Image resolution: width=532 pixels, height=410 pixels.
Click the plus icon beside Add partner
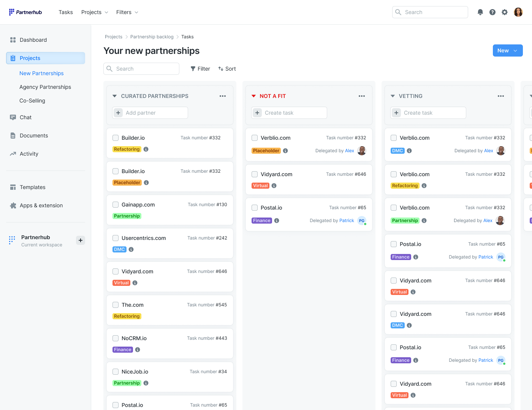(x=118, y=113)
